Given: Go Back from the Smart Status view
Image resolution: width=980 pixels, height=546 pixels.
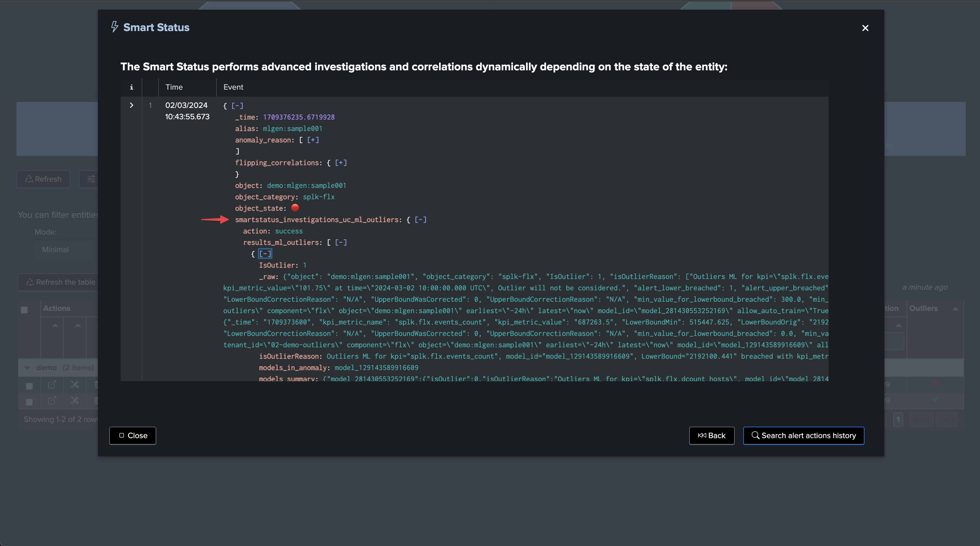Looking at the screenshot, I should (x=711, y=436).
